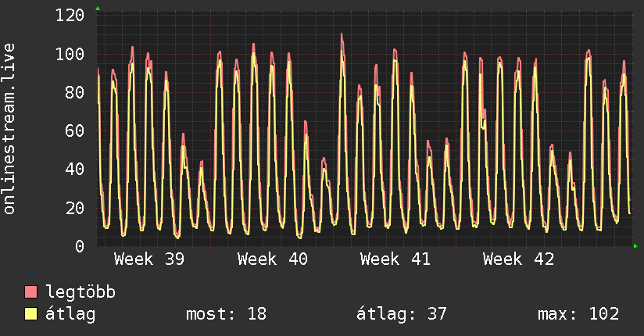This screenshot has height=336, width=644.
Task: Click the 100 y-axis value
Action: (x=70, y=54)
